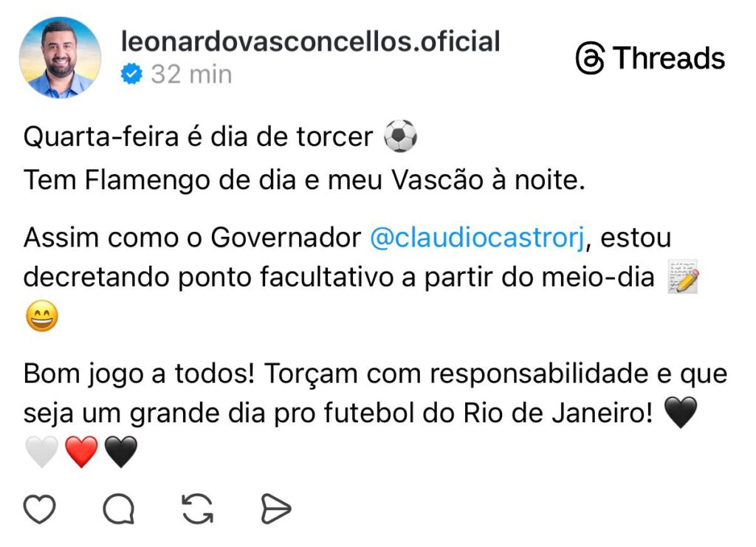Like the post with the heart icon
This screenshot has height=547, width=756.
coord(40,509)
